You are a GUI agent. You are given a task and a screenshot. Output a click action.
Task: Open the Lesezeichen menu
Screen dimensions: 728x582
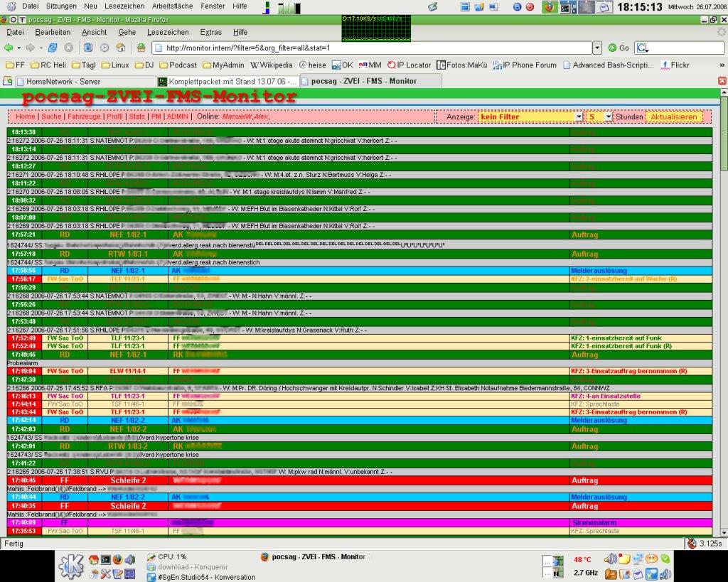[168, 32]
